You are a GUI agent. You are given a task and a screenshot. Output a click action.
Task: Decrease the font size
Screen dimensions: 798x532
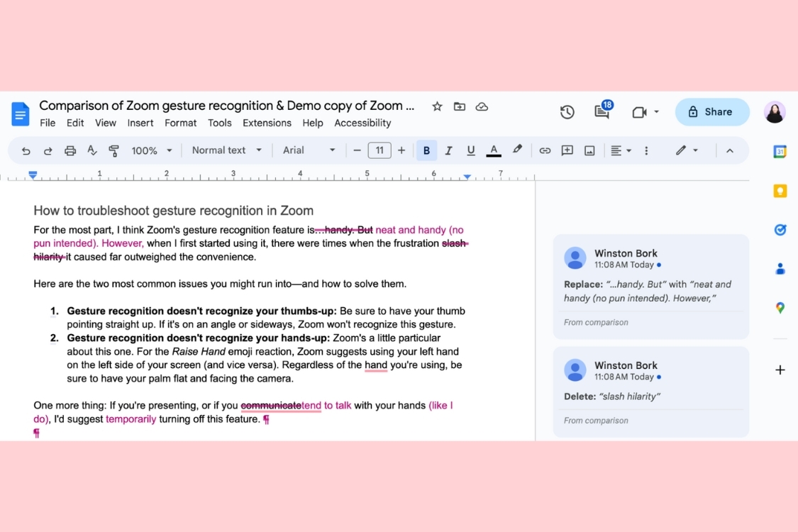coord(357,150)
